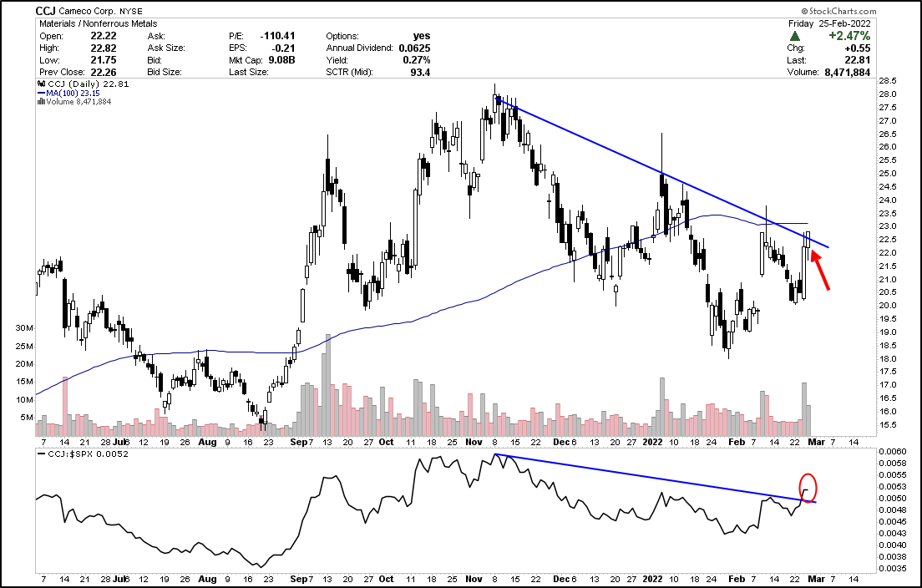Click the Ask Size label
Viewport: 922px width, 588px height.
(166, 48)
